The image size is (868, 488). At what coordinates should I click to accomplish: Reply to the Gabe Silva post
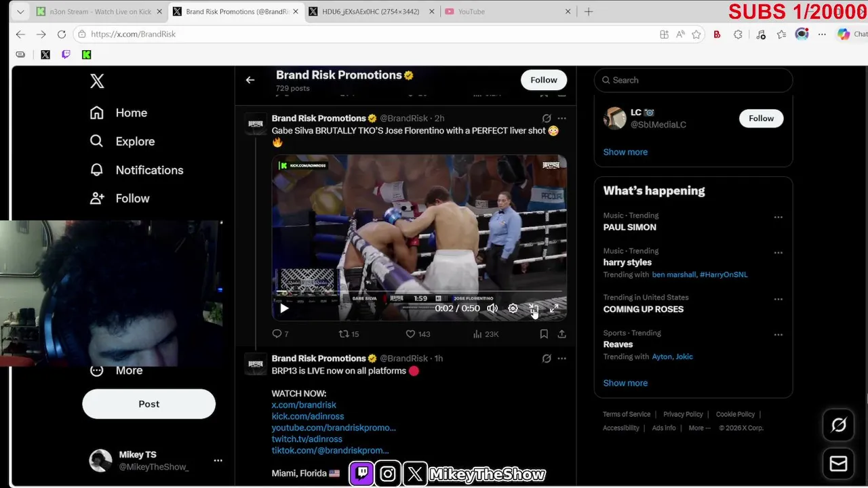(x=280, y=334)
